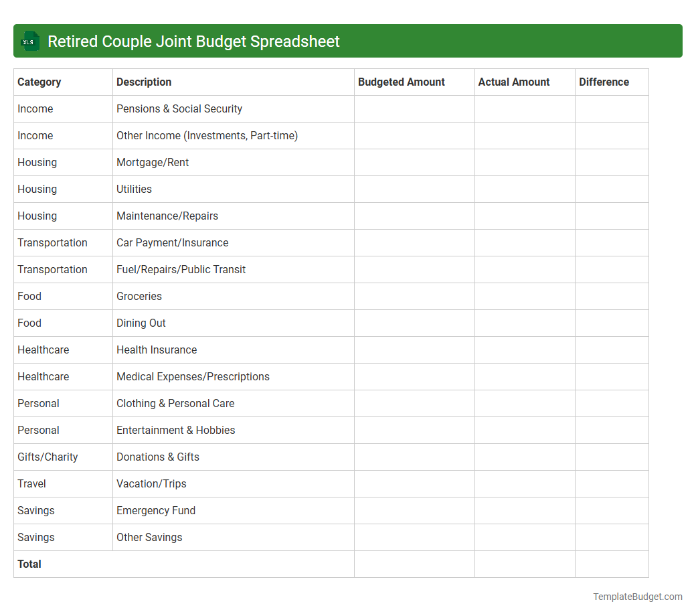The image size is (696, 616).
Task: Select the Dining Out row
Action: [141, 323]
